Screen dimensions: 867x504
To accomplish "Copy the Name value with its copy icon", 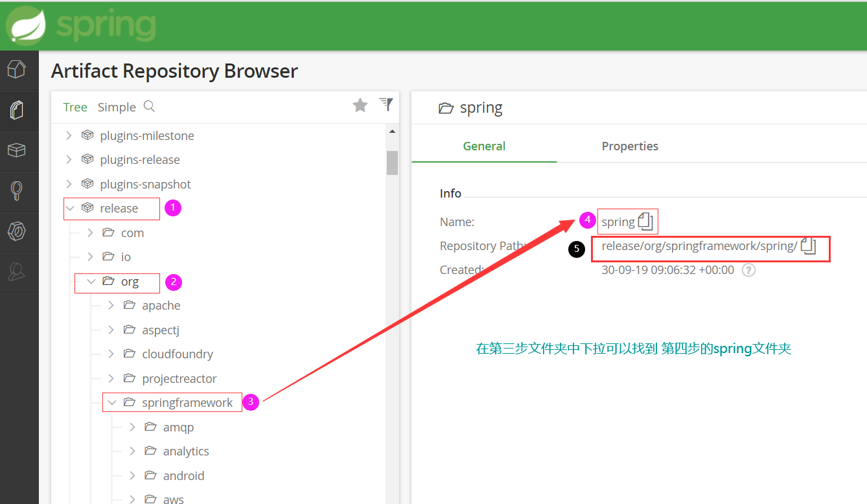I will point(645,221).
